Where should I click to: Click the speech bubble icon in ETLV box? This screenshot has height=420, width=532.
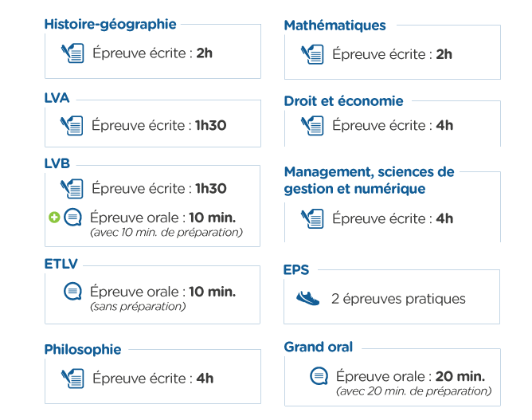(72, 292)
